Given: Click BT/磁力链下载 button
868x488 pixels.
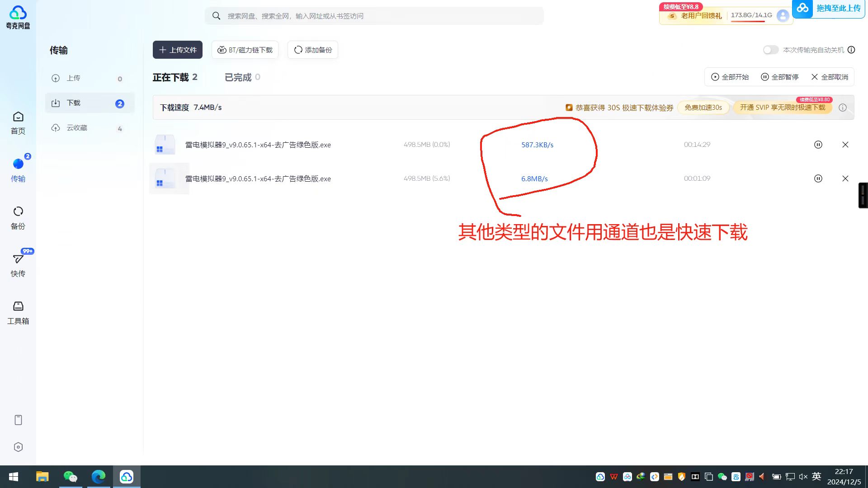Looking at the screenshot, I should coord(245,50).
